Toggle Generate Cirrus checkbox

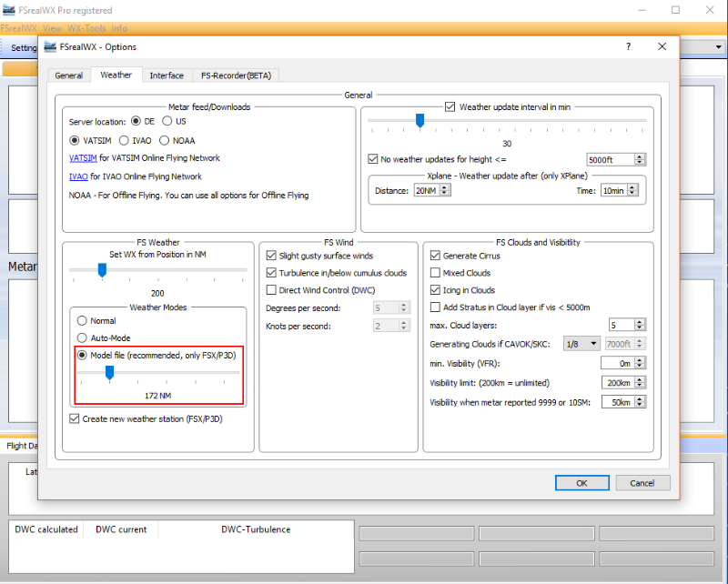point(435,256)
